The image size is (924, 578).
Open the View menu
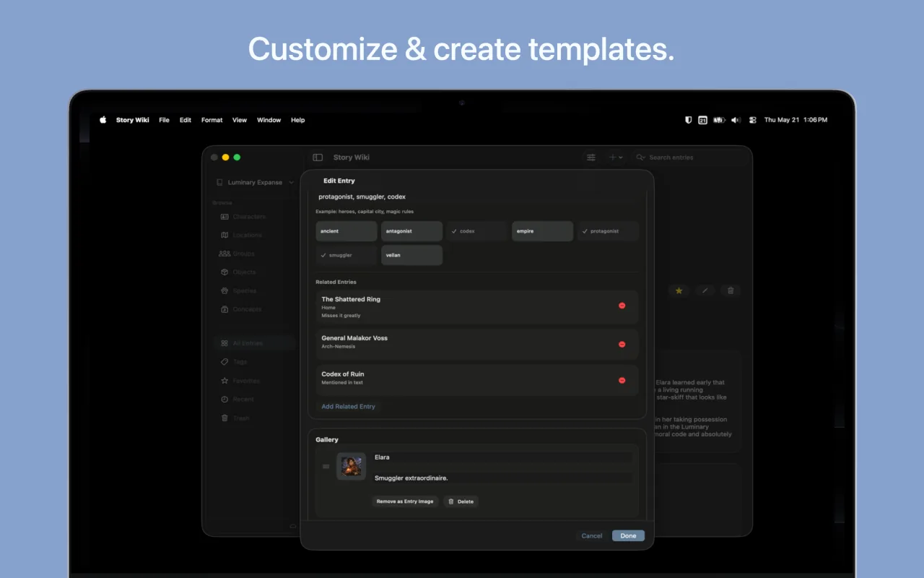240,120
